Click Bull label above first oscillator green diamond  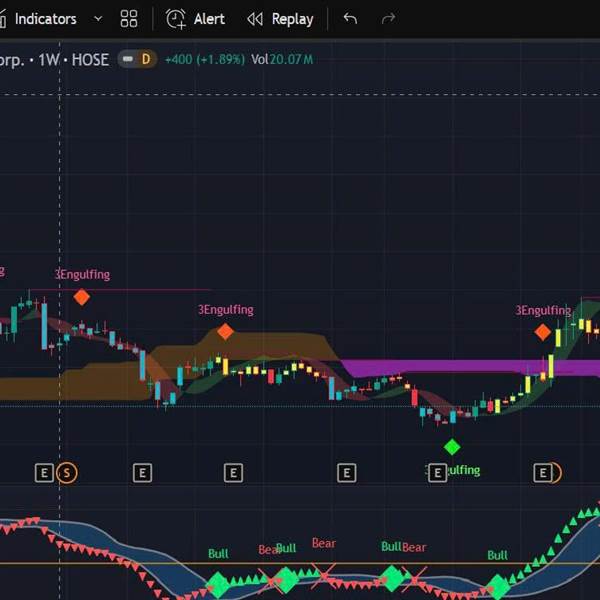pos(218,554)
